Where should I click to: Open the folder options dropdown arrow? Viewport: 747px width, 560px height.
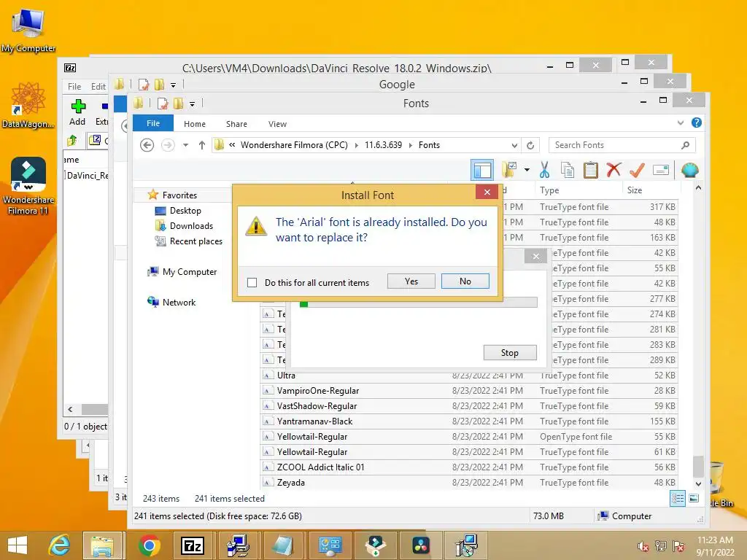527,170
